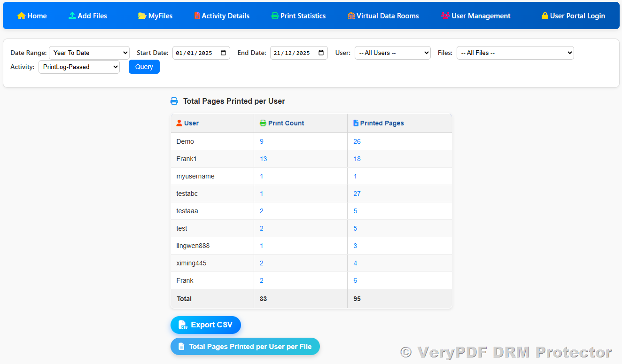Click Frank1's print count of 13

[x=264, y=159]
